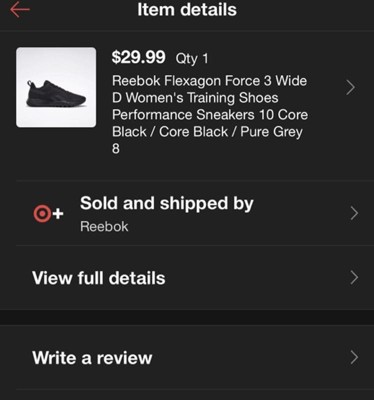This screenshot has width=374, height=400.
Task: Tap the $29.99 price
Action: pyautogui.click(x=138, y=57)
